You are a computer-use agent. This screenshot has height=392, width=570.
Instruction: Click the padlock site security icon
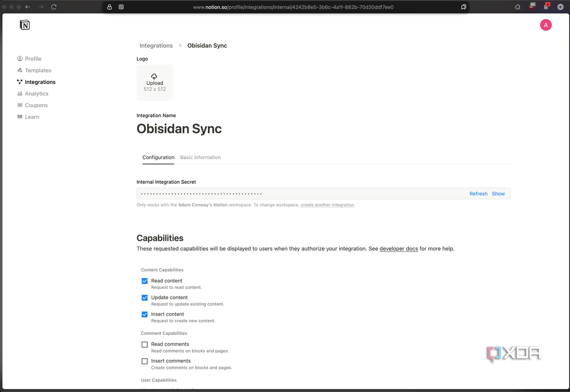(110, 7)
